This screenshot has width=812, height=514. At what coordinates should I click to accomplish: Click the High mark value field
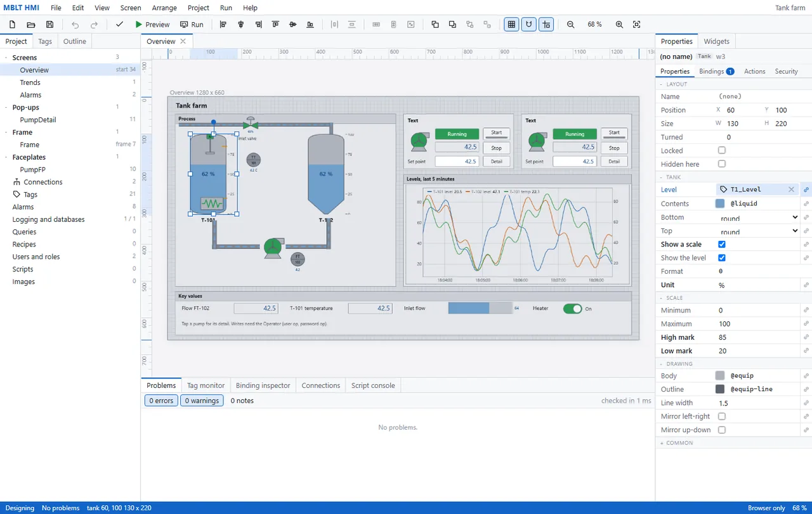(x=757, y=338)
